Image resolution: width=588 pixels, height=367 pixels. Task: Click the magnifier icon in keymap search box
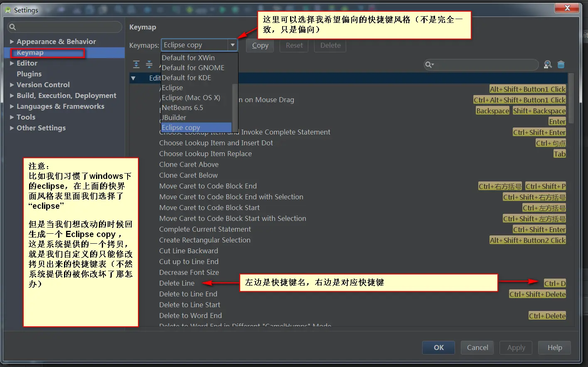[x=429, y=65]
